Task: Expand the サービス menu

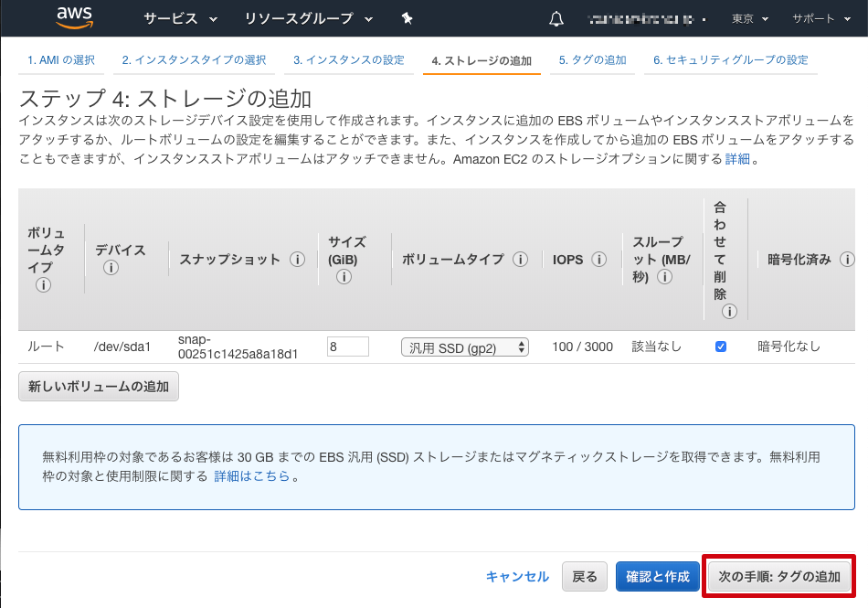Action: click(x=180, y=19)
